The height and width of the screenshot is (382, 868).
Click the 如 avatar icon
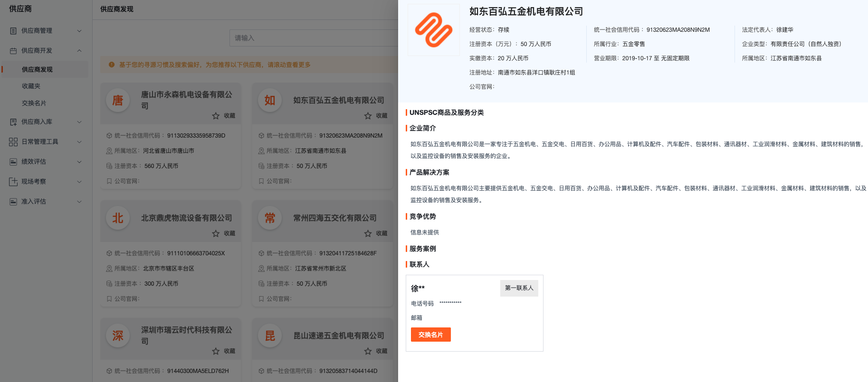(x=270, y=100)
